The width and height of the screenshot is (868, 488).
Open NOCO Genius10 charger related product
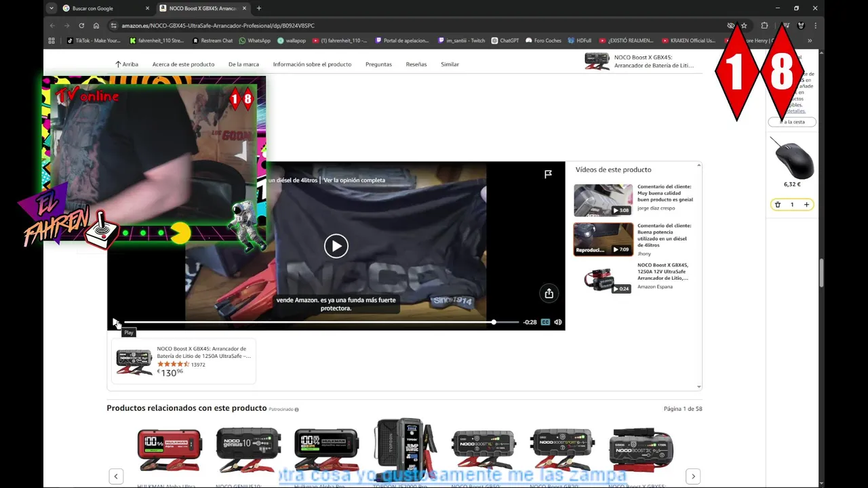pos(248,449)
